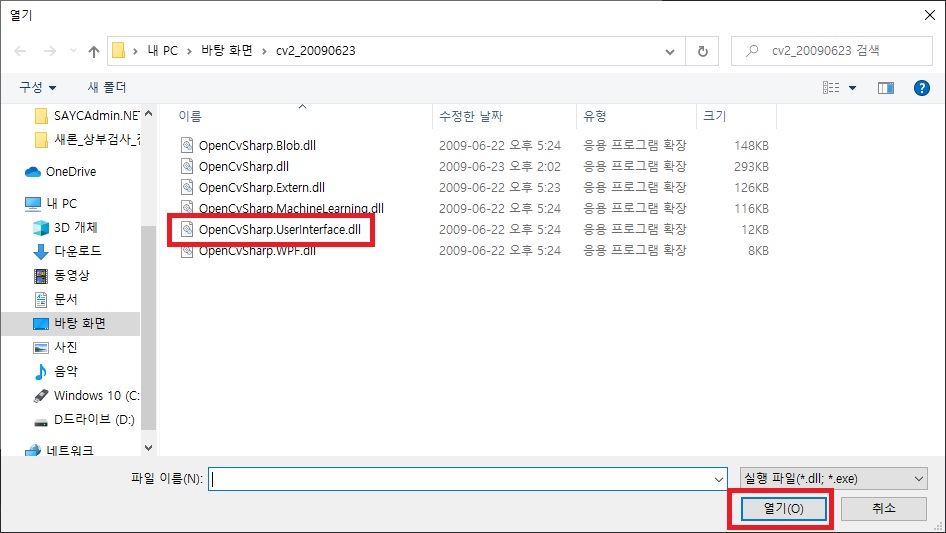Refresh the current folder
Image resolution: width=946 pixels, height=533 pixels.
point(702,51)
